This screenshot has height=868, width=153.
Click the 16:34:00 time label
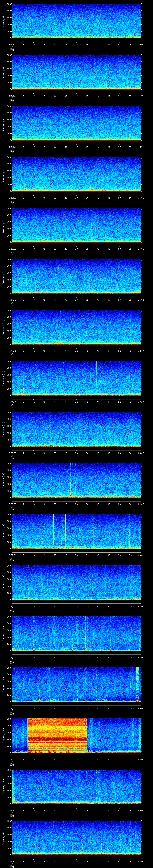tap(12, 300)
